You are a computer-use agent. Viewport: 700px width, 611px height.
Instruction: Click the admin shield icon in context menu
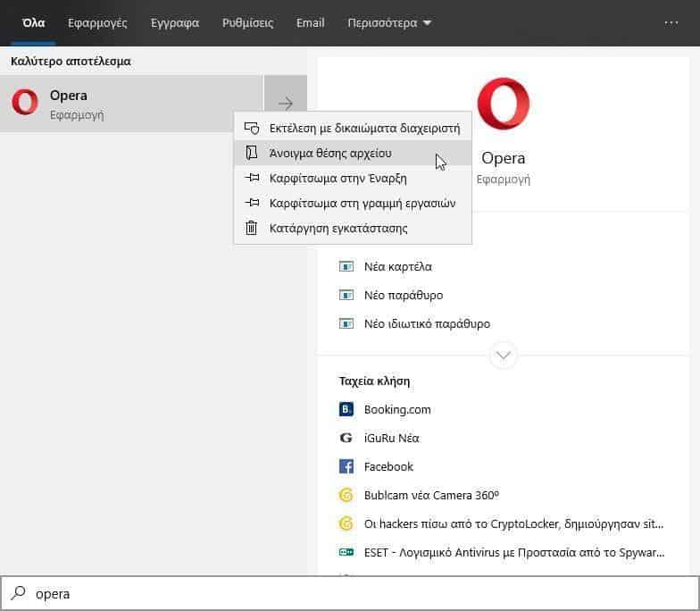(x=252, y=129)
